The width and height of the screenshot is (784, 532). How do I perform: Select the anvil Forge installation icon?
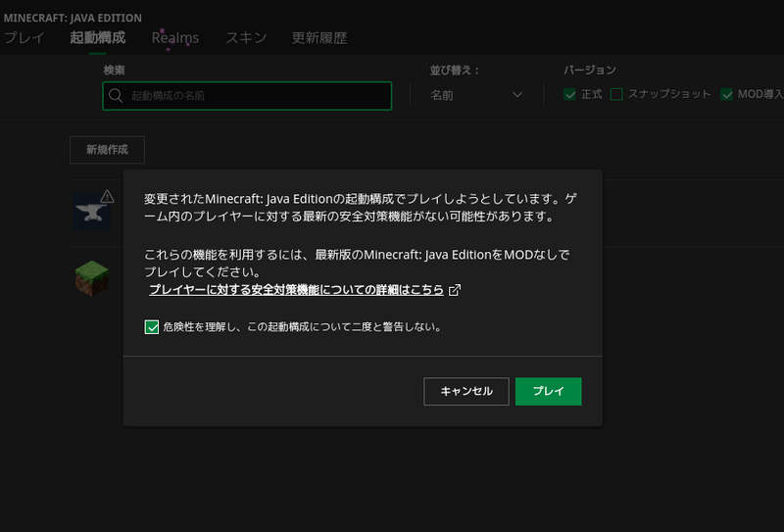pos(92,212)
